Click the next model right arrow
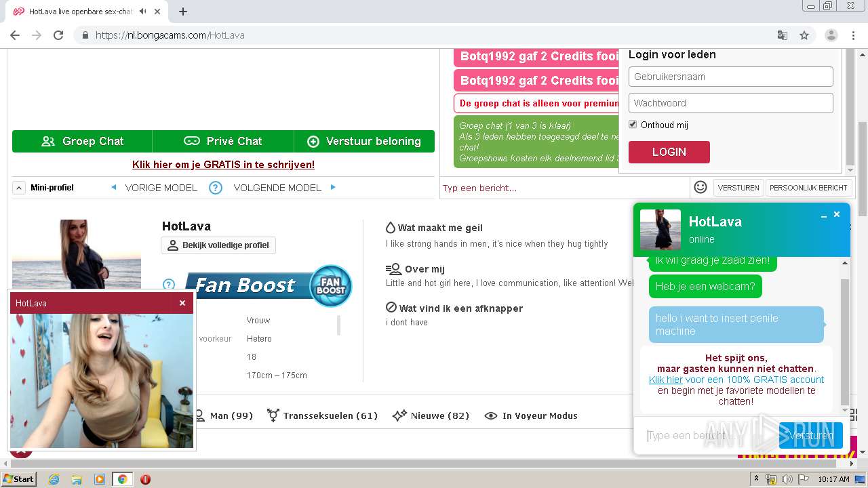This screenshot has height=488, width=868. 333,187
